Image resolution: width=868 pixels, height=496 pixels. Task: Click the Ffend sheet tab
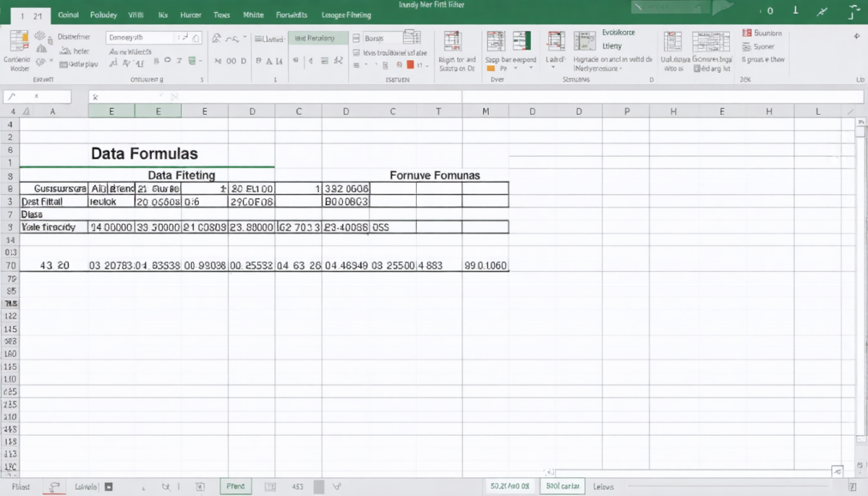[236, 487]
